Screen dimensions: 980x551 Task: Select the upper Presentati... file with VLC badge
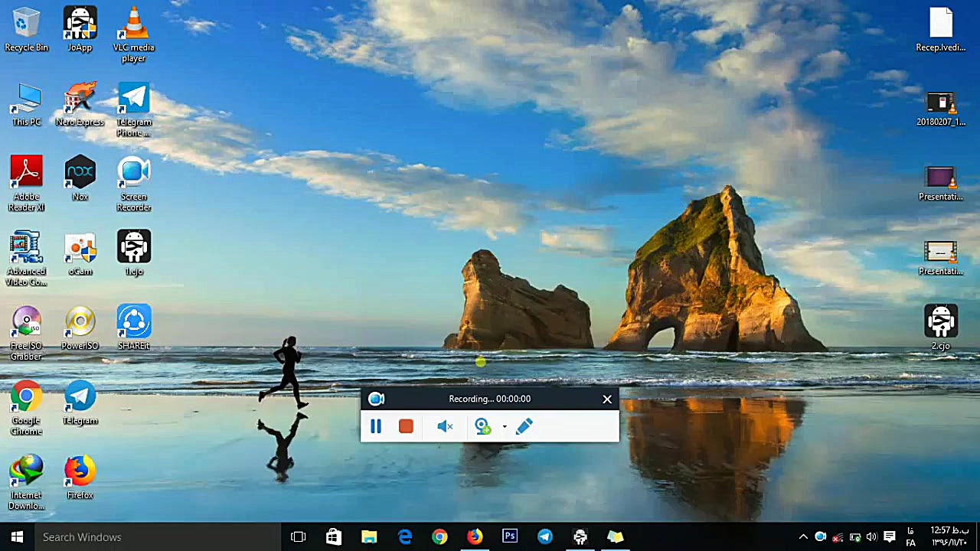(x=941, y=184)
